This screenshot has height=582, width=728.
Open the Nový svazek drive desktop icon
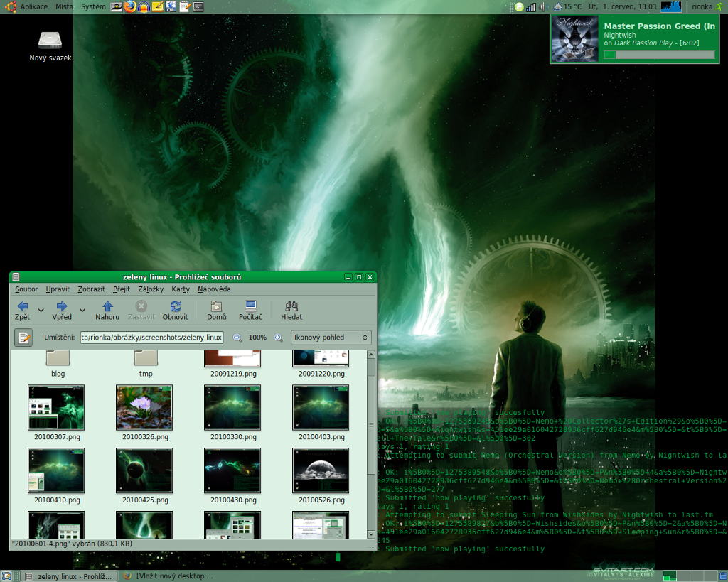pos(50,46)
